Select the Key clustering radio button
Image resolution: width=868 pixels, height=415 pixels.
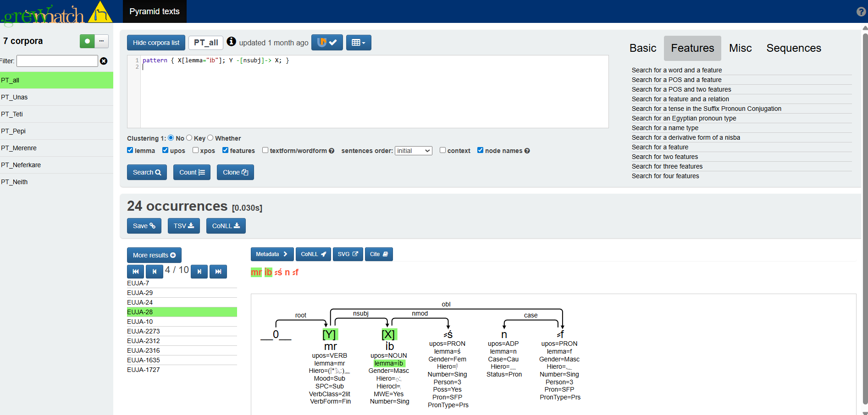point(189,138)
